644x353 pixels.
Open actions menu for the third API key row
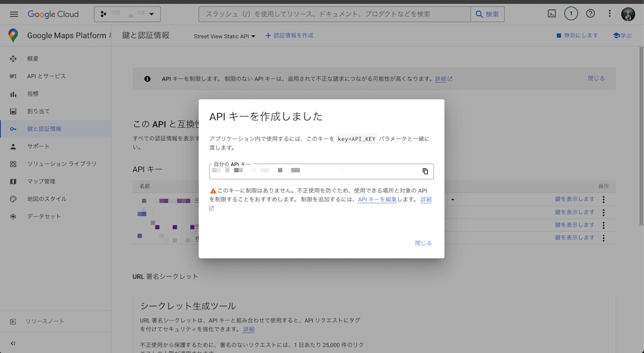(604, 225)
